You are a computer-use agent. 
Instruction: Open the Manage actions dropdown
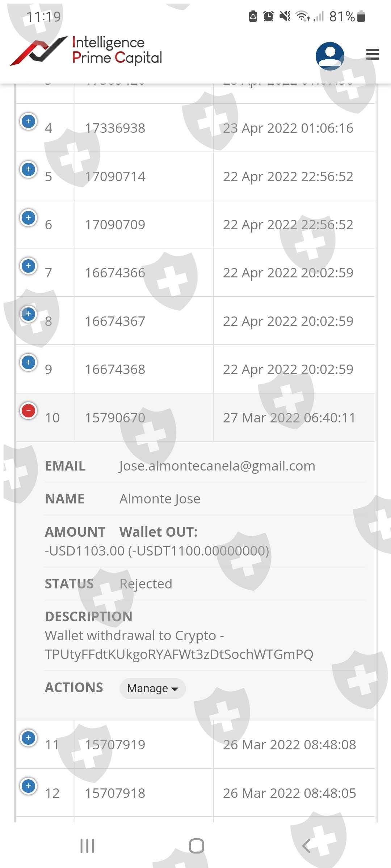pyautogui.click(x=152, y=688)
